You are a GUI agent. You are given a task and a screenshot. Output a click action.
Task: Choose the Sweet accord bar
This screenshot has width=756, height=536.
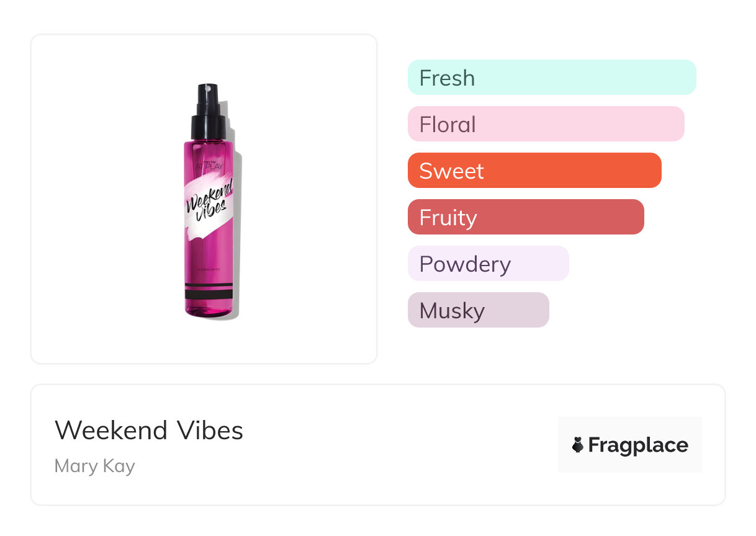pos(534,171)
